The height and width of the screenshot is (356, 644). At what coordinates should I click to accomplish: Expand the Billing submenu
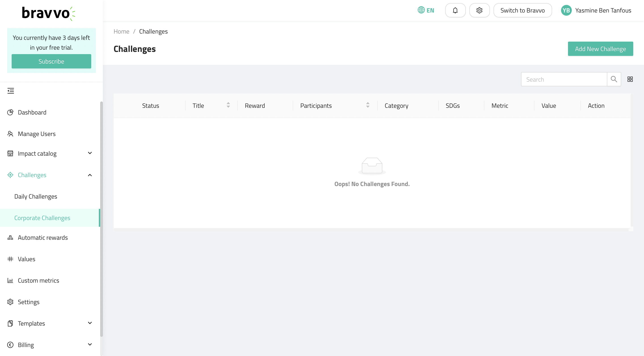click(x=90, y=345)
